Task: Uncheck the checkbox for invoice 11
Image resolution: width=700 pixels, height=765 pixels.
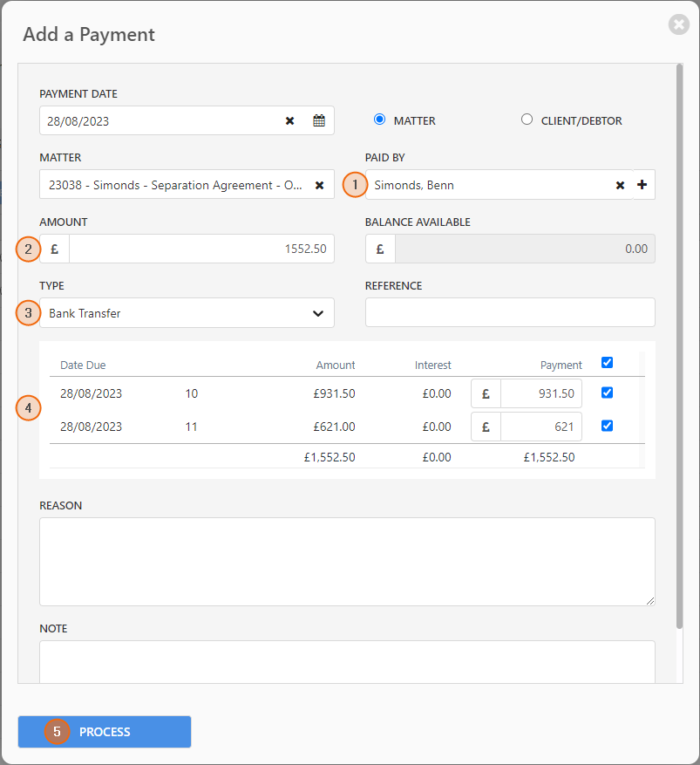Action: coord(607,426)
